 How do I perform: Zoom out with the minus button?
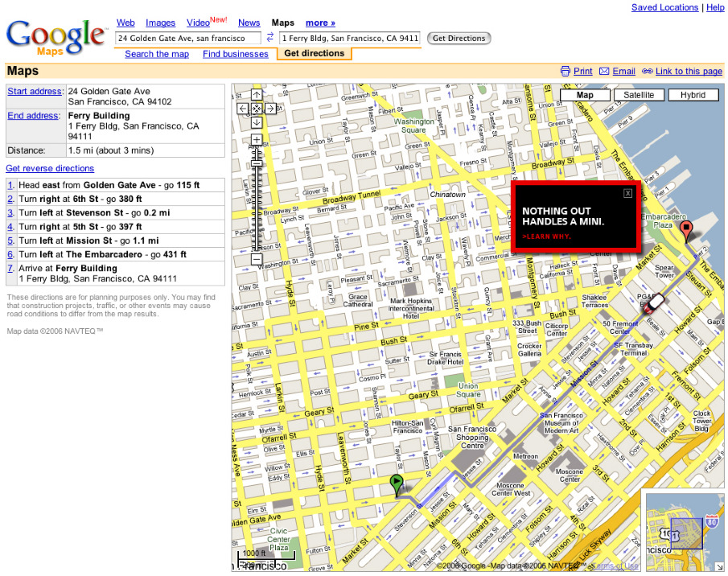point(257,259)
